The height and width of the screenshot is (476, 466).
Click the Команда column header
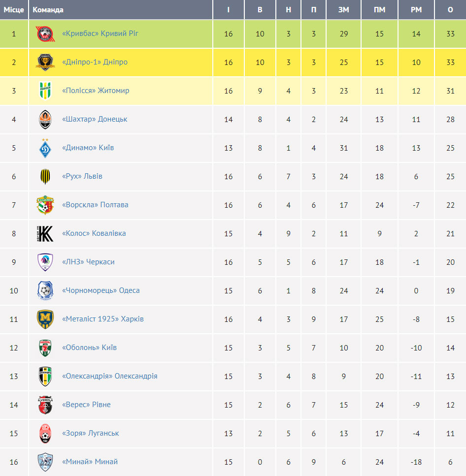tap(48, 10)
